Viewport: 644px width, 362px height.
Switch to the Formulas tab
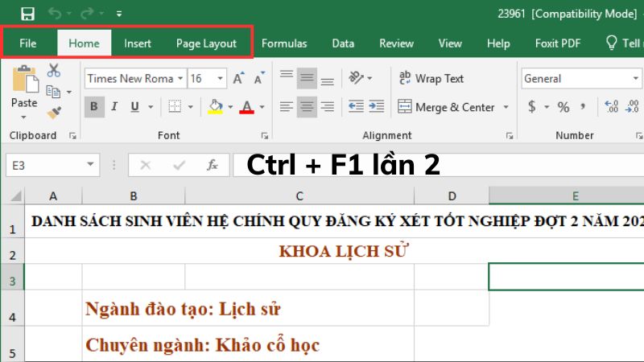coord(284,43)
